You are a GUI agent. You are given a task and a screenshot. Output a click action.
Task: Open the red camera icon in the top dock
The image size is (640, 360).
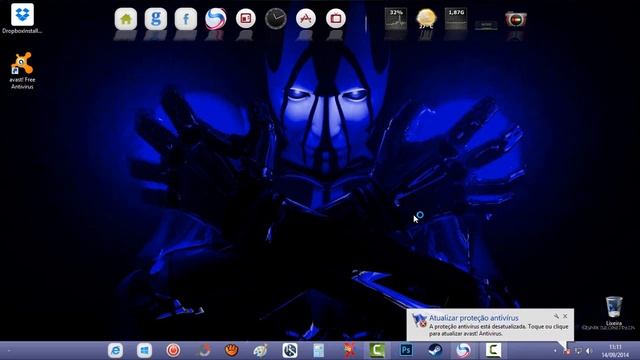pos(516,19)
